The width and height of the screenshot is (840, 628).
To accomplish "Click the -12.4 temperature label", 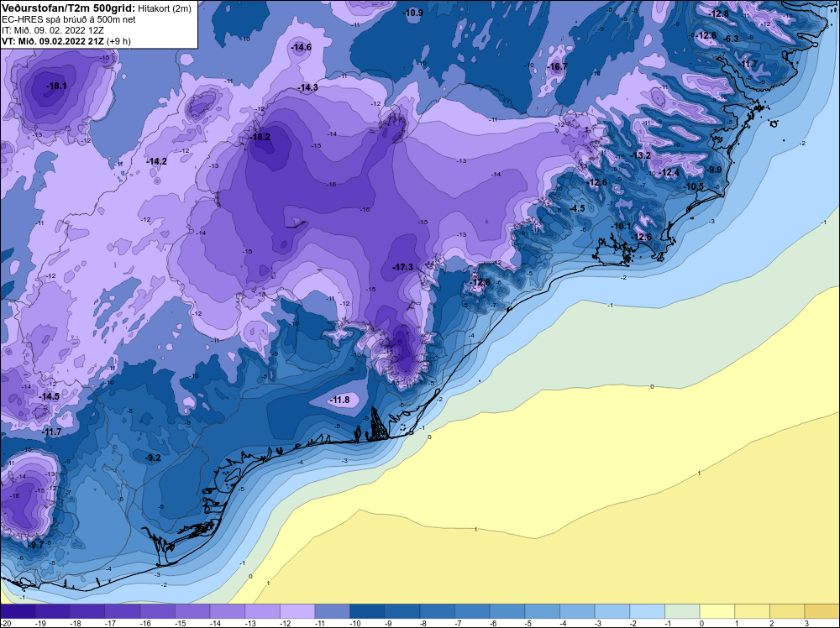I will (x=669, y=172).
